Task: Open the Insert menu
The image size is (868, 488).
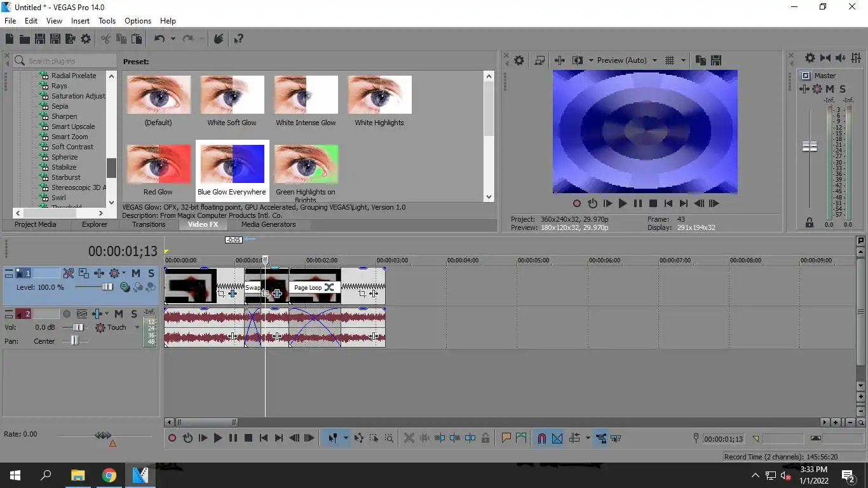Action: tap(81, 21)
